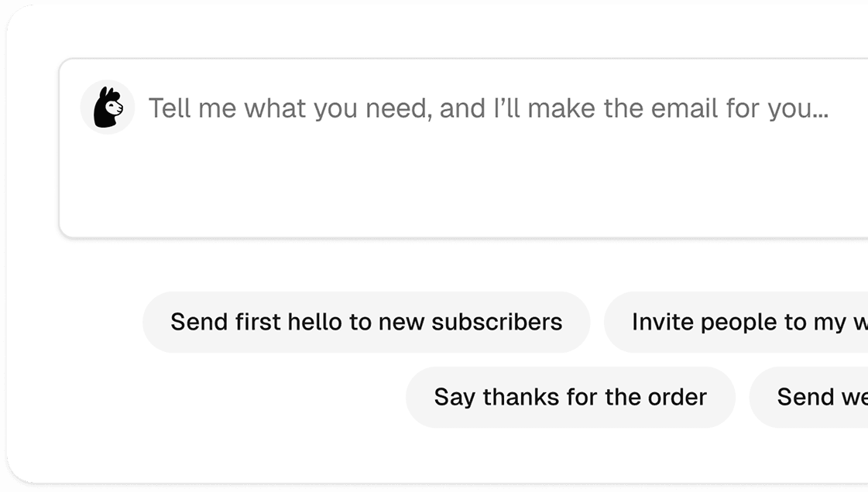Use the new subscribers hello prompt suggestion
The image size is (868, 492).
pos(366,322)
